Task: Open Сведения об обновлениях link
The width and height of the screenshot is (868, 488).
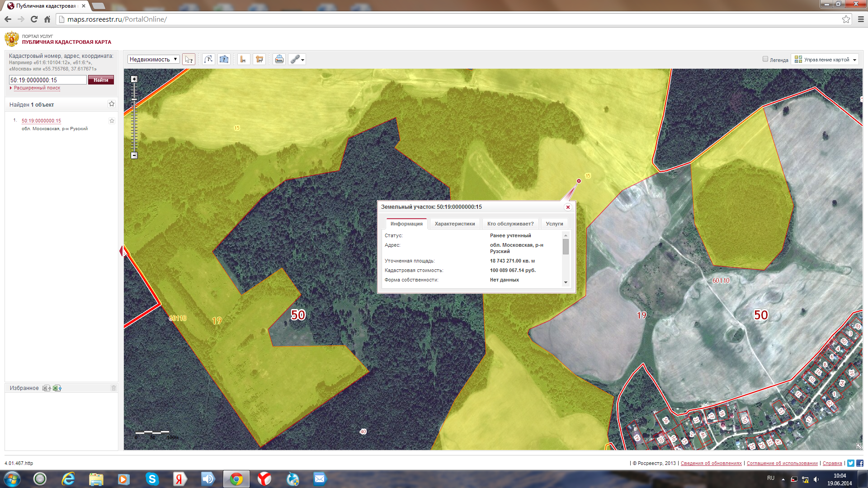Action: coord(711,464)
